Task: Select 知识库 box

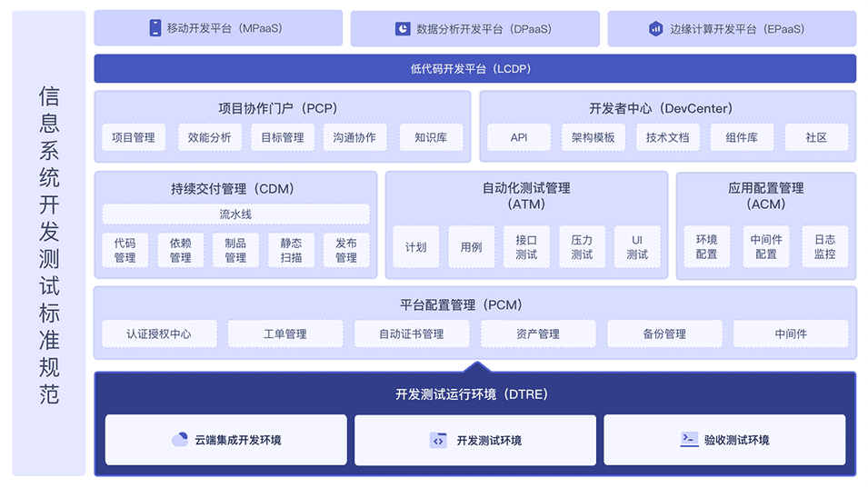Action: 431,137
